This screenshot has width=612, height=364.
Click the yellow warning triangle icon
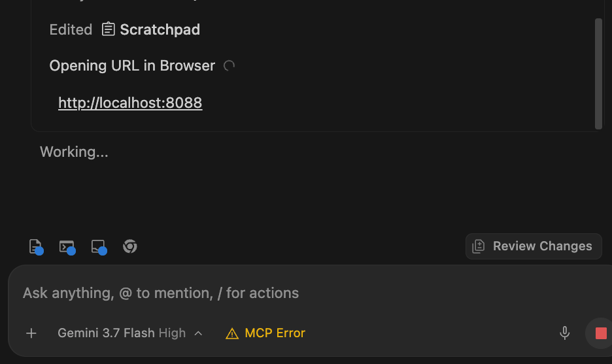click(x=232, y=333)
